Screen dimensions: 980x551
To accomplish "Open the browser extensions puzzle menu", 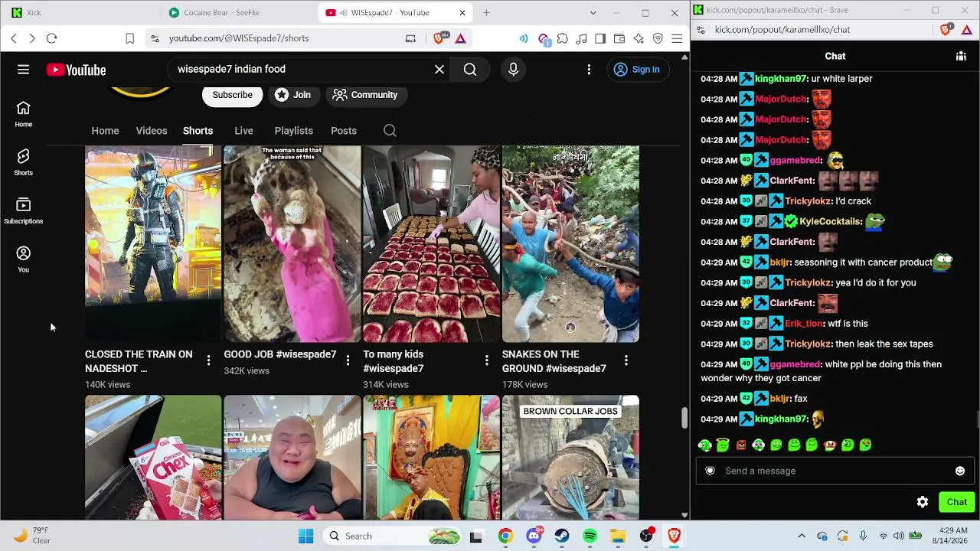I will 563,38.
